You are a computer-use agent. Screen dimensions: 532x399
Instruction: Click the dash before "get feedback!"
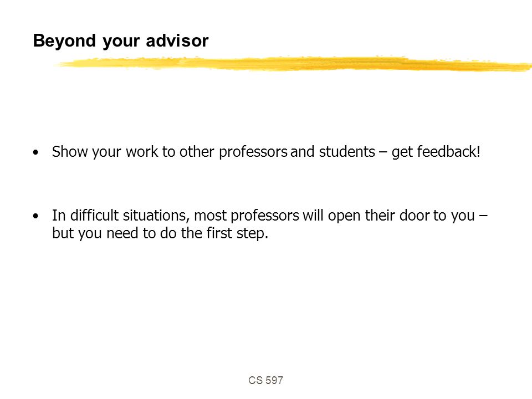[x=383, y=153]
